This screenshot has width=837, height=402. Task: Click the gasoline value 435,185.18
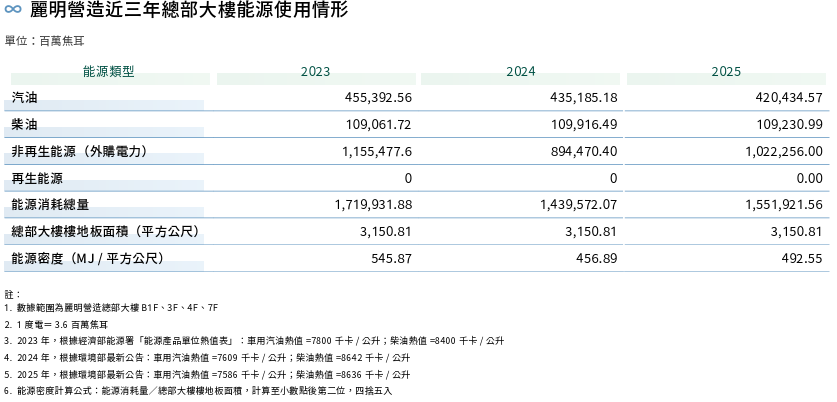583,98
